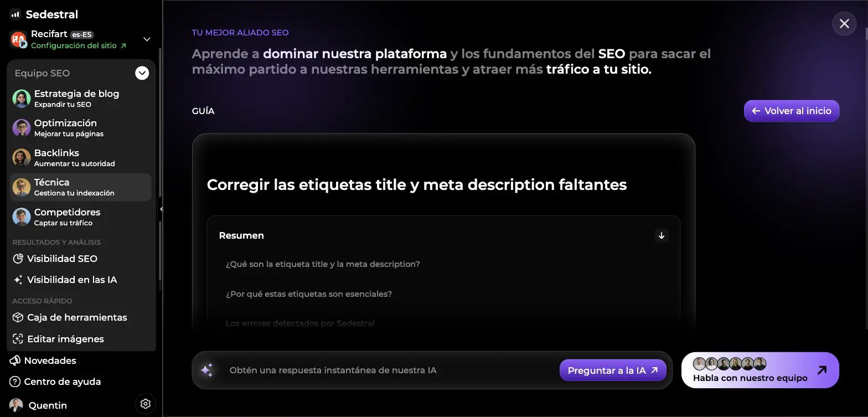Close the guide with the X button
This screenshot has height=417, width=868.
coord(844,24)
